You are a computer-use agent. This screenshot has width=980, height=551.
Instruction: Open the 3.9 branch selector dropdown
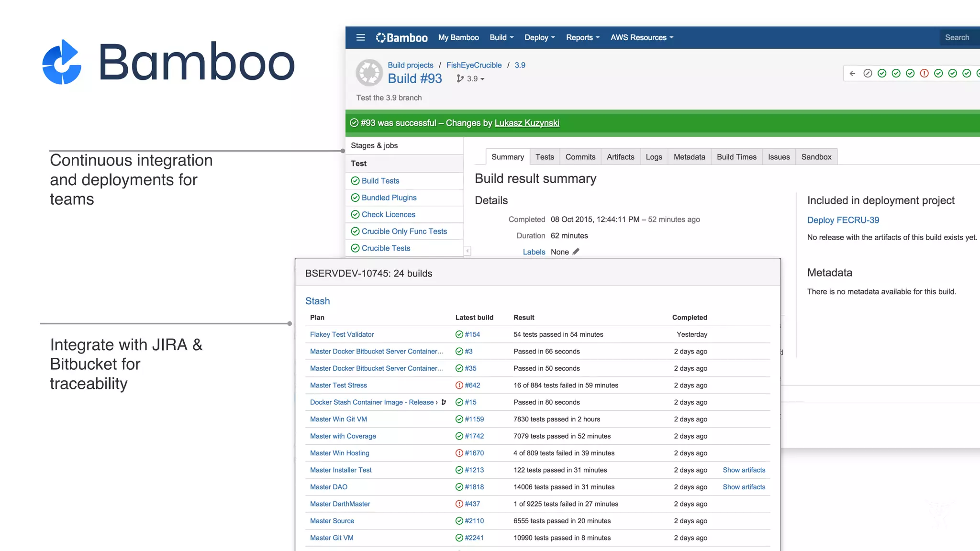pos(471,79)
